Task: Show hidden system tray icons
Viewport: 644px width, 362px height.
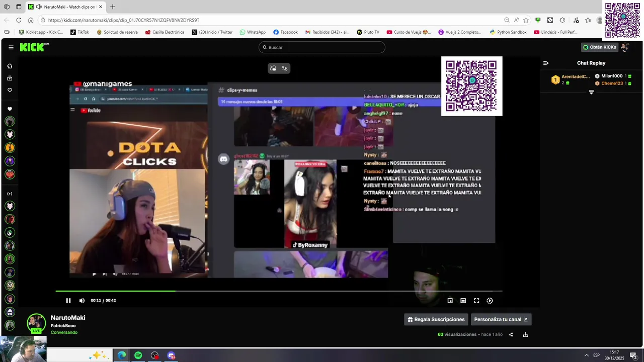Action: click(x=586, y=355)
